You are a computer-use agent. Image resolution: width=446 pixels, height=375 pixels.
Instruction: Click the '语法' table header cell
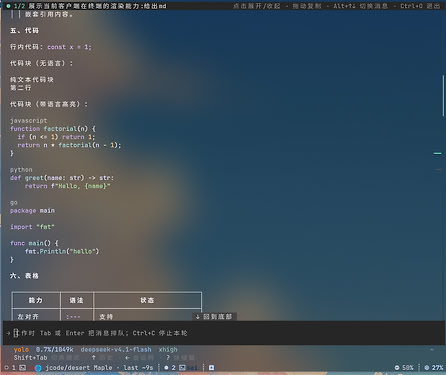(x=76, y=300)
